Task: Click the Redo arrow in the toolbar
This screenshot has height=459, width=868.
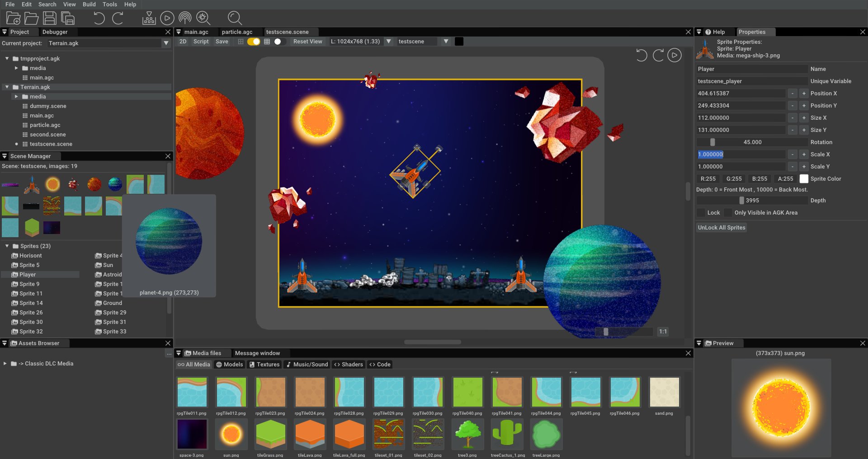Action: pos(118,18)
